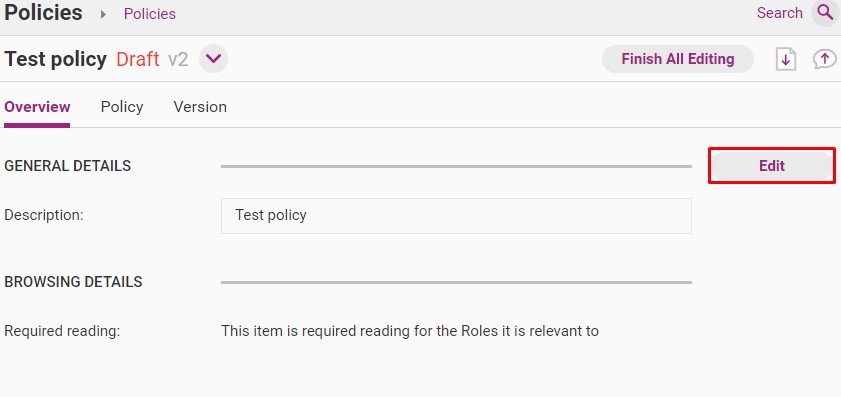Click the magnifying glass search icon
Screen dimensions: 841x397
[x=825, y=13]
